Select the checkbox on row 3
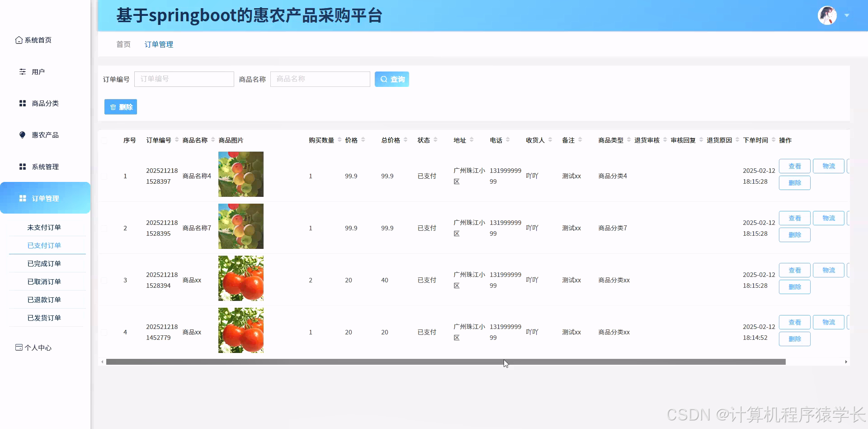The width and height of the screenshot is (868, 429). tap(104, 280)
